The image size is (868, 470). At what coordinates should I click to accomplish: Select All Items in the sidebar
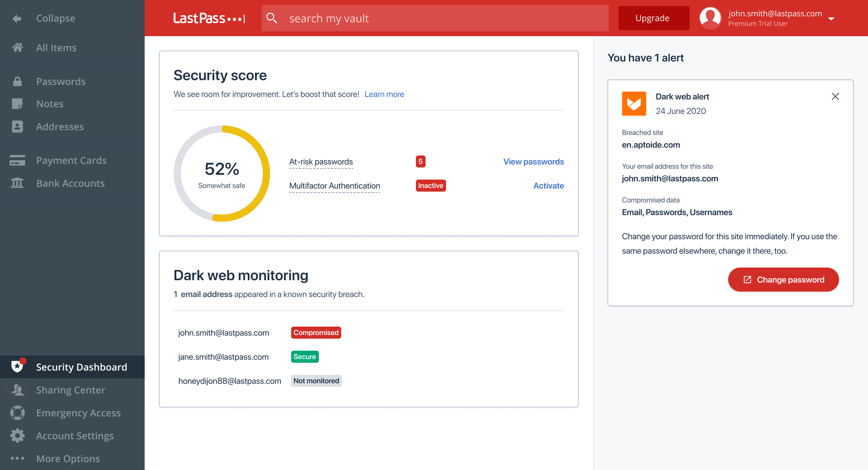coord(17,48)
